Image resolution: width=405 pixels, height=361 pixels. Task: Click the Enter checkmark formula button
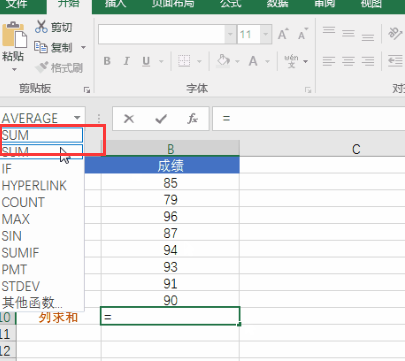coord(161,118)
